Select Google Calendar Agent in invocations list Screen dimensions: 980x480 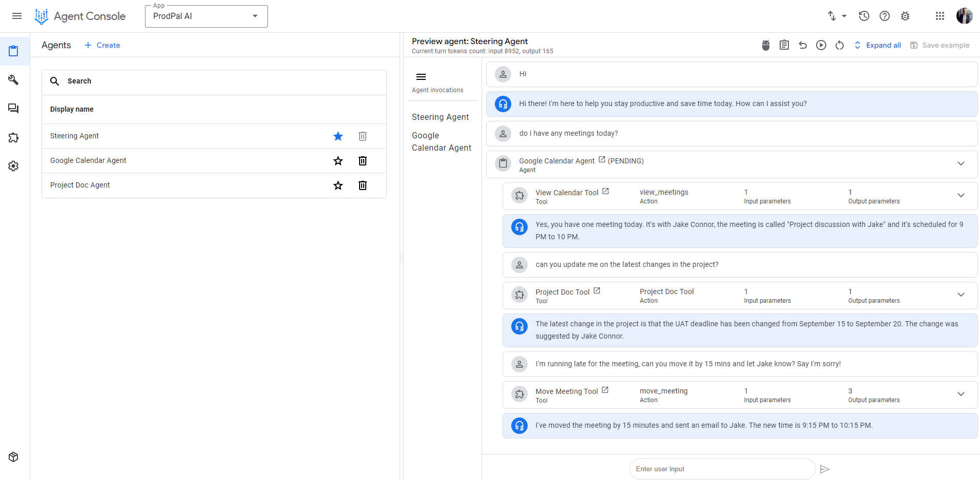tap(442, 142)
